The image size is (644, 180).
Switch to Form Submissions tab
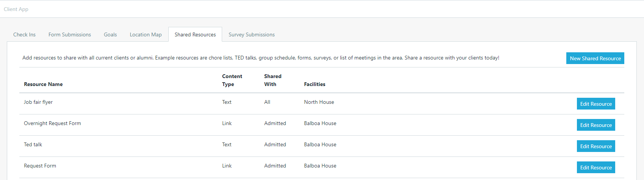tap(70, 34)
